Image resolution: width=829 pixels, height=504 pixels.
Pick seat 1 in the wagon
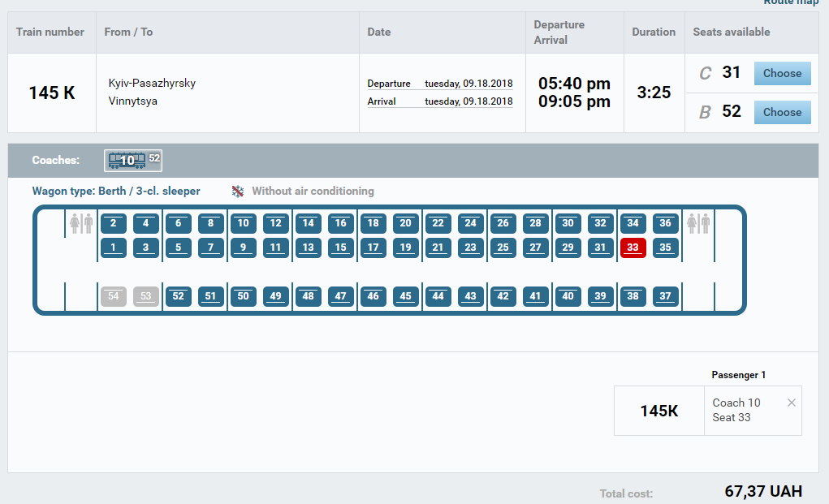point(113,248)
